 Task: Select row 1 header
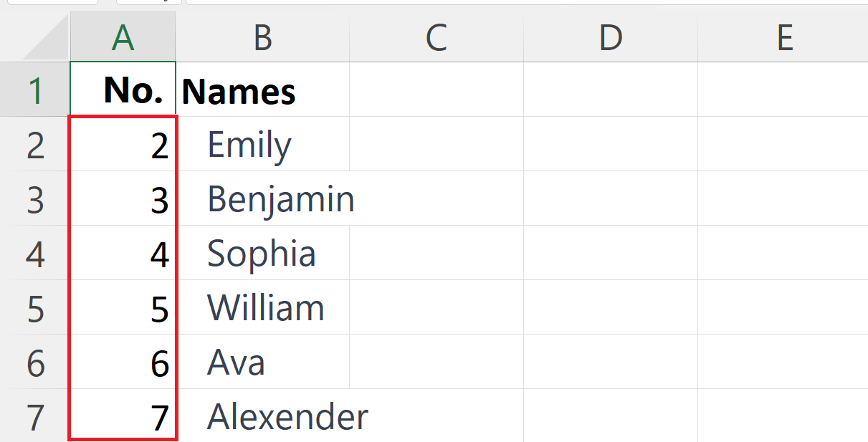click(x=34, y=90)
